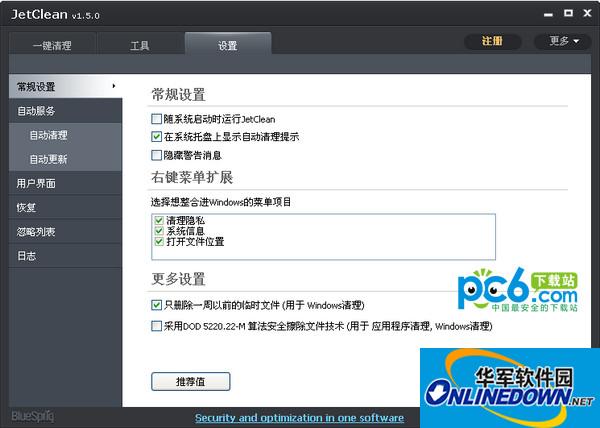Click the 注册 register button

(492, 41)
